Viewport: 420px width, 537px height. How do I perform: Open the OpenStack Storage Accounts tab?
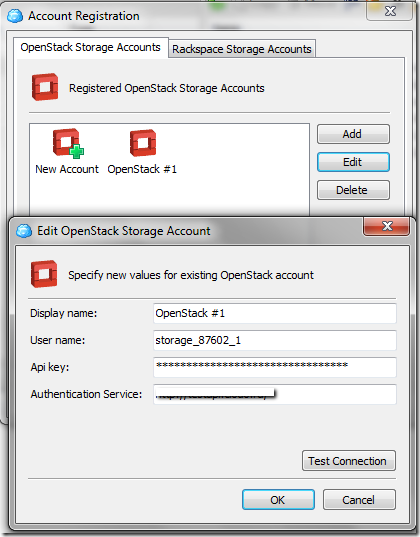[90, 47]
